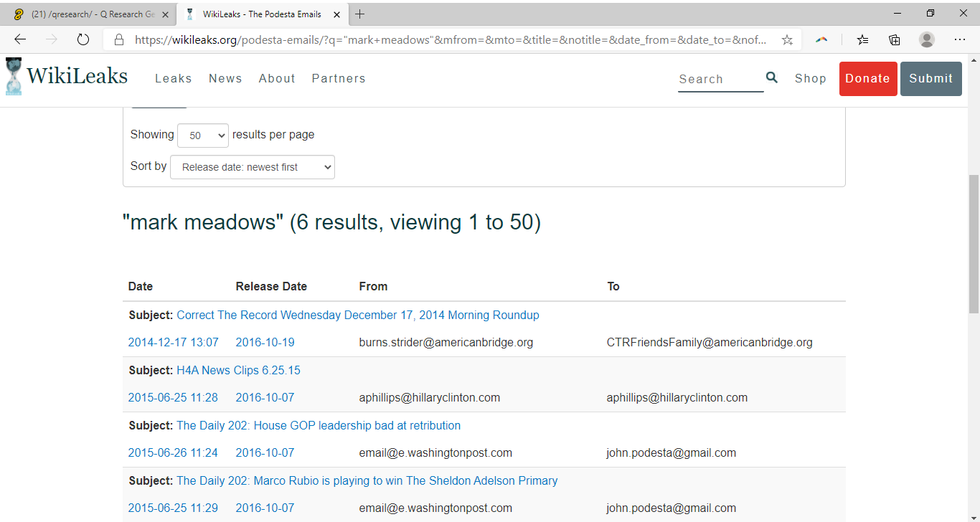This screenshot has height=522, width=980.
Task: Open the results per page dropdown
Action: click(x=203, y=136)
